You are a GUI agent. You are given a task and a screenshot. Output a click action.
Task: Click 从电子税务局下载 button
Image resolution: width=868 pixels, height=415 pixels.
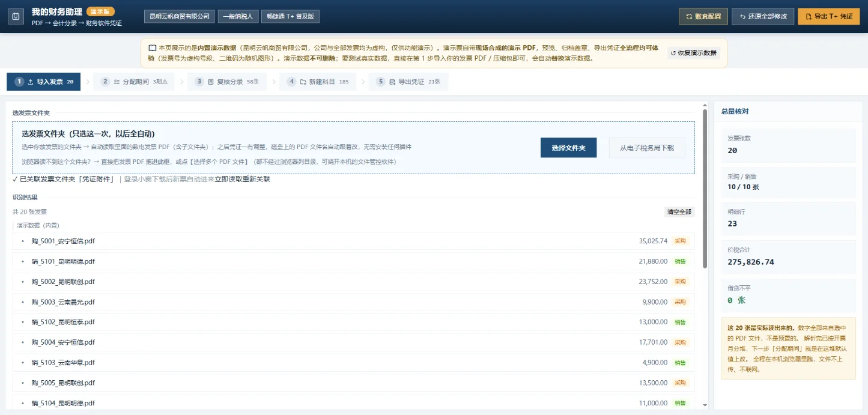coord(647,148)
